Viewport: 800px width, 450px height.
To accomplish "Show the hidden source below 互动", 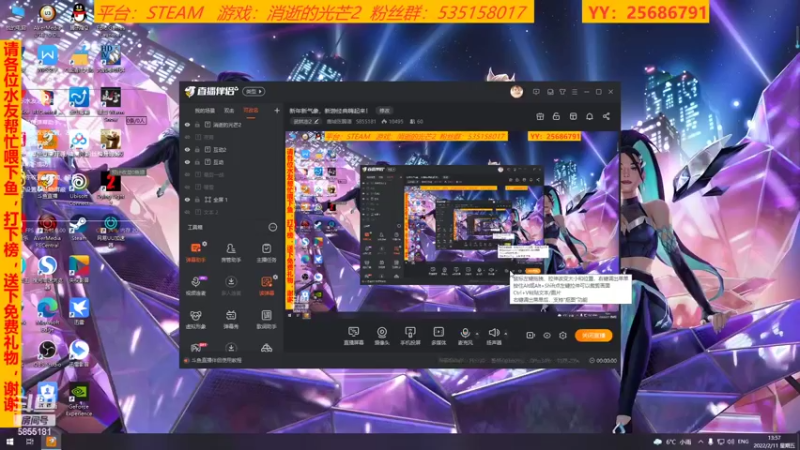I will coord(187,174).
